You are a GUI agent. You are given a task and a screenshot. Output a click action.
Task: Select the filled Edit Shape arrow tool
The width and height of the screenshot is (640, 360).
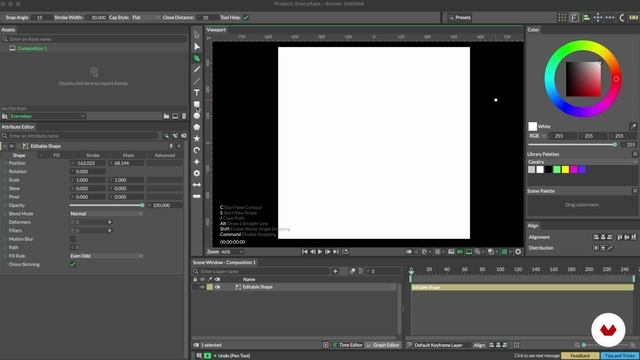click(197, 47)
